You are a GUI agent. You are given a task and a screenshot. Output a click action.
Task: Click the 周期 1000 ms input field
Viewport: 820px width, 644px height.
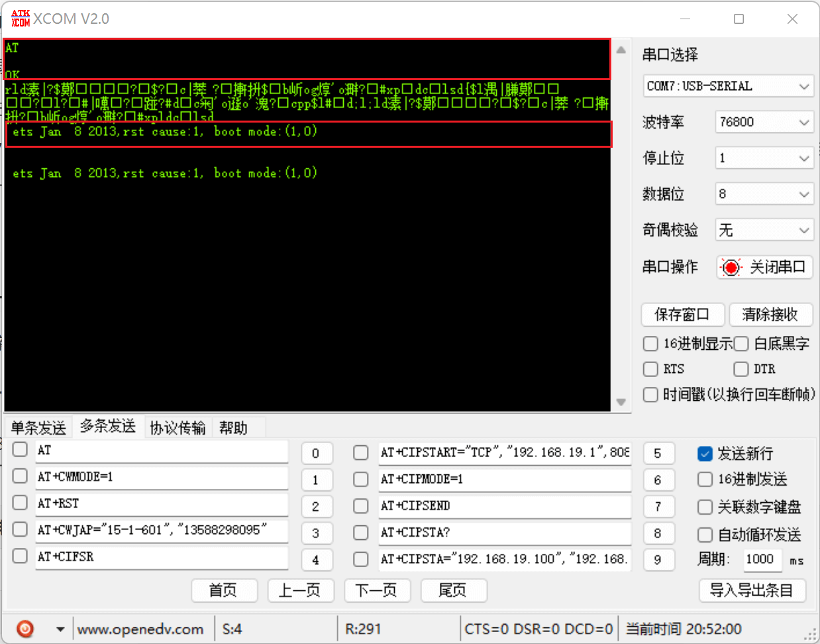762,559
